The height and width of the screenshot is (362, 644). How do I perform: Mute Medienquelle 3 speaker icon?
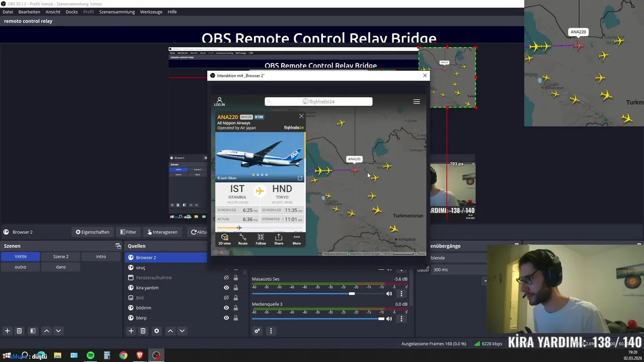click(x=389, y=319)
